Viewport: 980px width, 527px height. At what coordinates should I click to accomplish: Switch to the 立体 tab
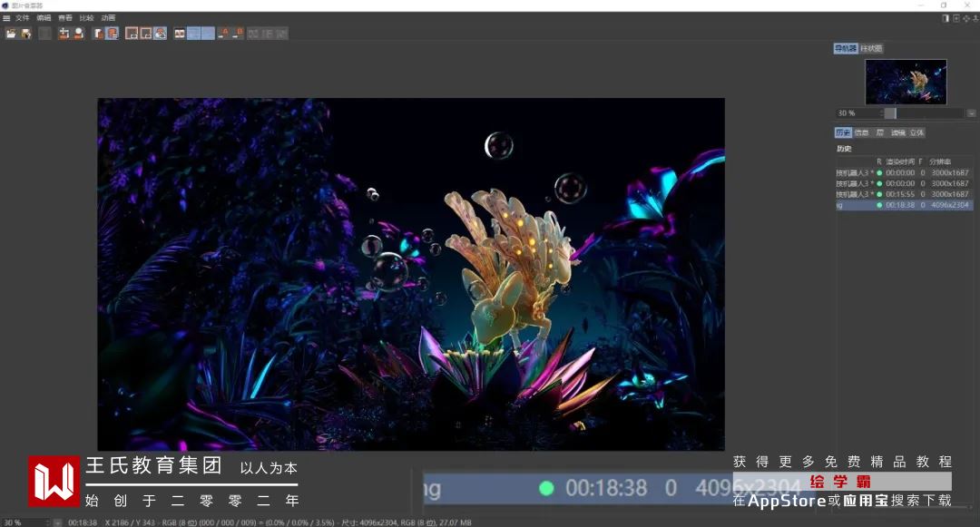(x=916, y=132)
